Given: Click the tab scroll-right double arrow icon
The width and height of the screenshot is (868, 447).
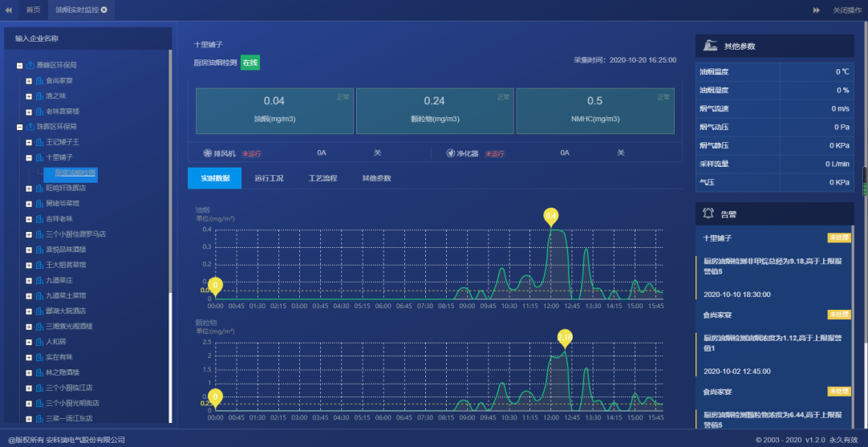Looking at the screenshot, I should (x=817, y=10).
